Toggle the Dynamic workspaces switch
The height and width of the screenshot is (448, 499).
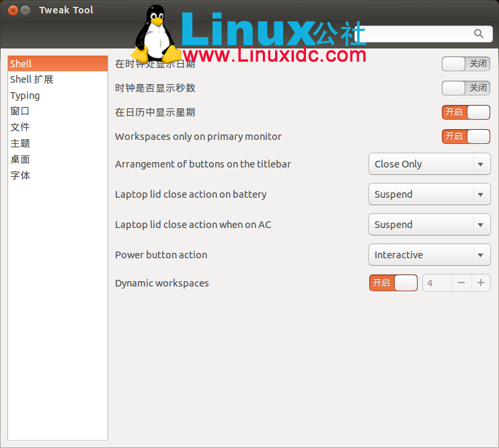tap(393, 283)
